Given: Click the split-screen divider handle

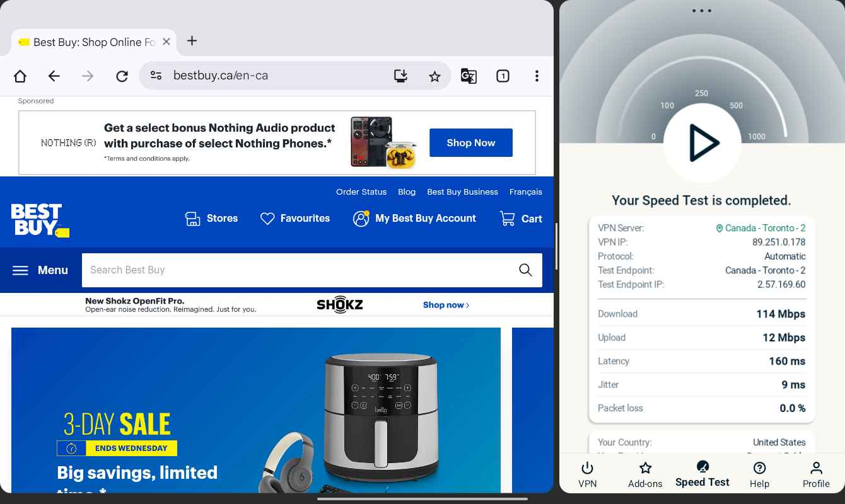Looking at the screenshot, I should pos(556,246).
